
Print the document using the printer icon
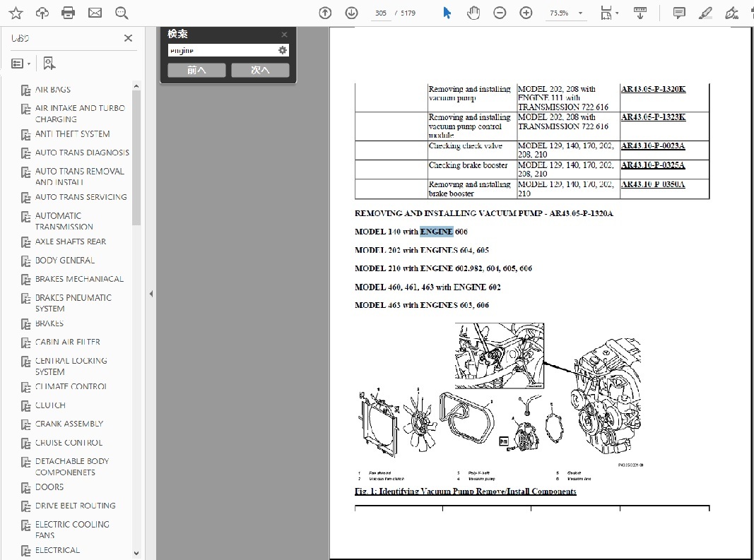pos(68,13)
